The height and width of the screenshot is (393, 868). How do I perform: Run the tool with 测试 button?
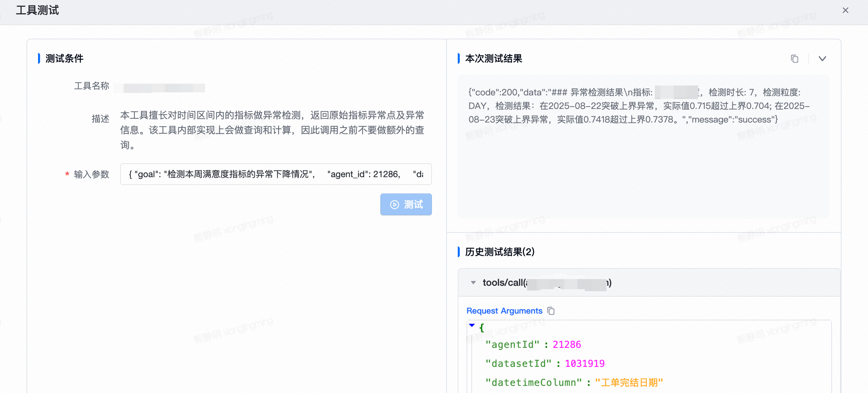[x=406, y=204]
